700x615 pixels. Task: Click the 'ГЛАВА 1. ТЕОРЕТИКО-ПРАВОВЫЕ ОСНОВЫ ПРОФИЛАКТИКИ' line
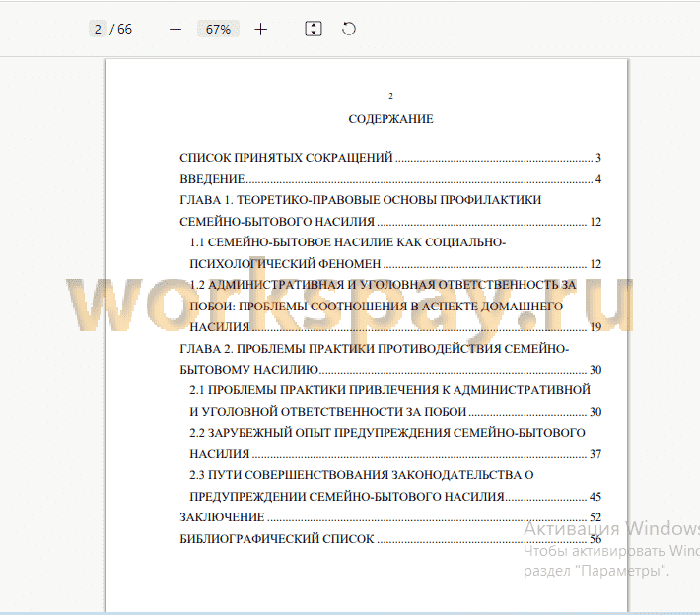tap(360, 200)
